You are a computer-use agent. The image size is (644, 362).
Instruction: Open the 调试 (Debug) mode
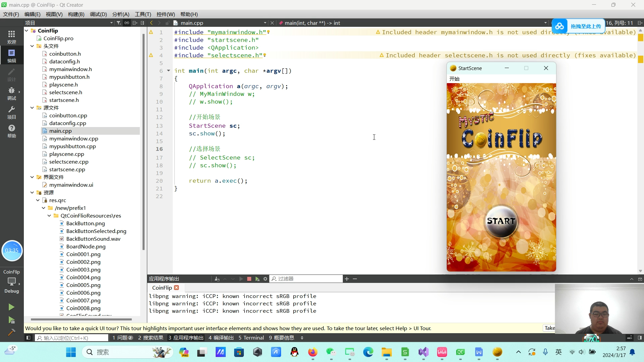pos(12,93)
